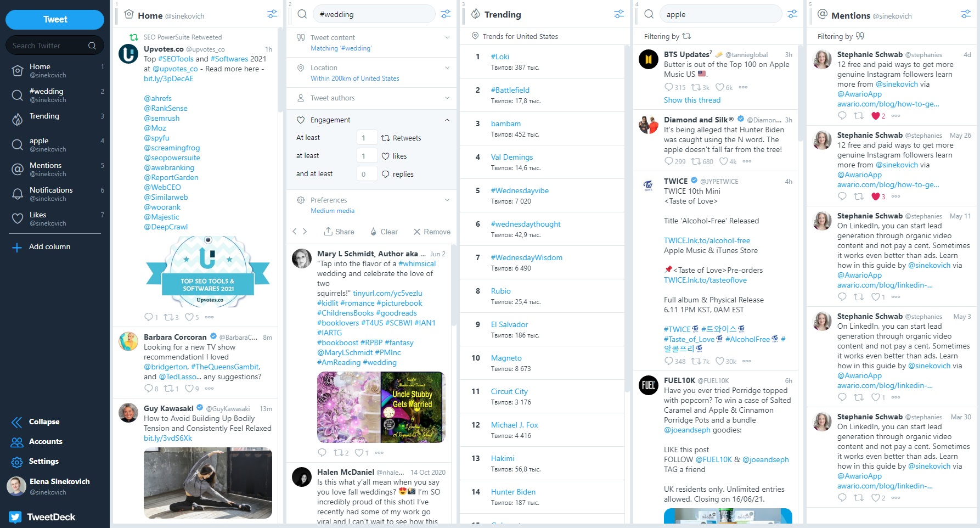980x528 pixels.
Task: Open Elena Sinekovich account profile
Action: (48, 486)
